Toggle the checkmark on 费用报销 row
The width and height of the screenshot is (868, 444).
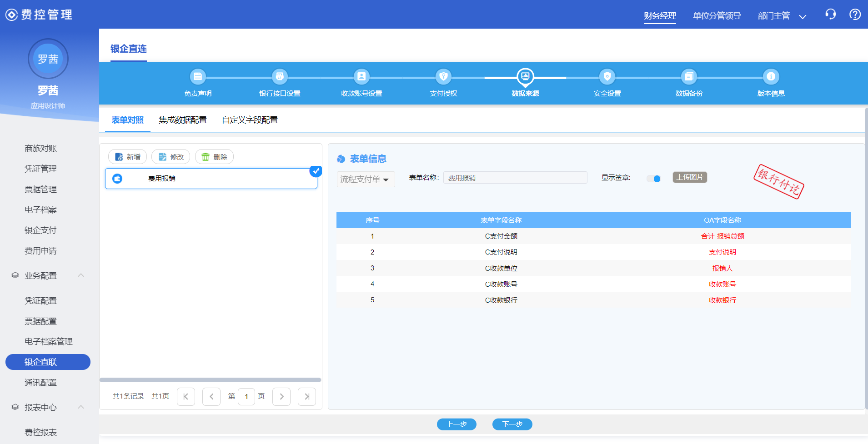316,171
